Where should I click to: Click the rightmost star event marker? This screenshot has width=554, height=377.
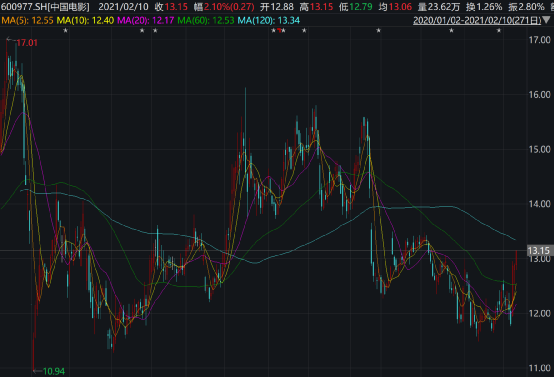click(499, 31)
